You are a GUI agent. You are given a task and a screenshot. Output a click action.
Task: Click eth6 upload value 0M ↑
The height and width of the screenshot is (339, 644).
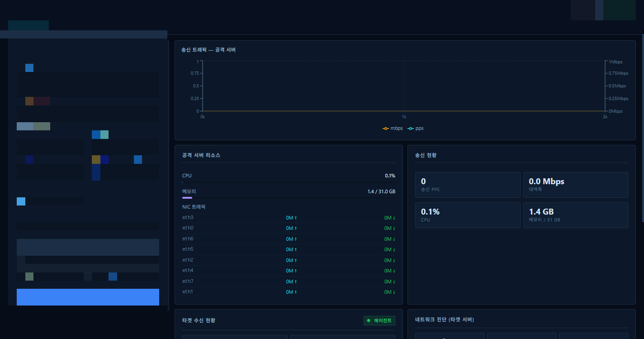click(x=292, y=239)
